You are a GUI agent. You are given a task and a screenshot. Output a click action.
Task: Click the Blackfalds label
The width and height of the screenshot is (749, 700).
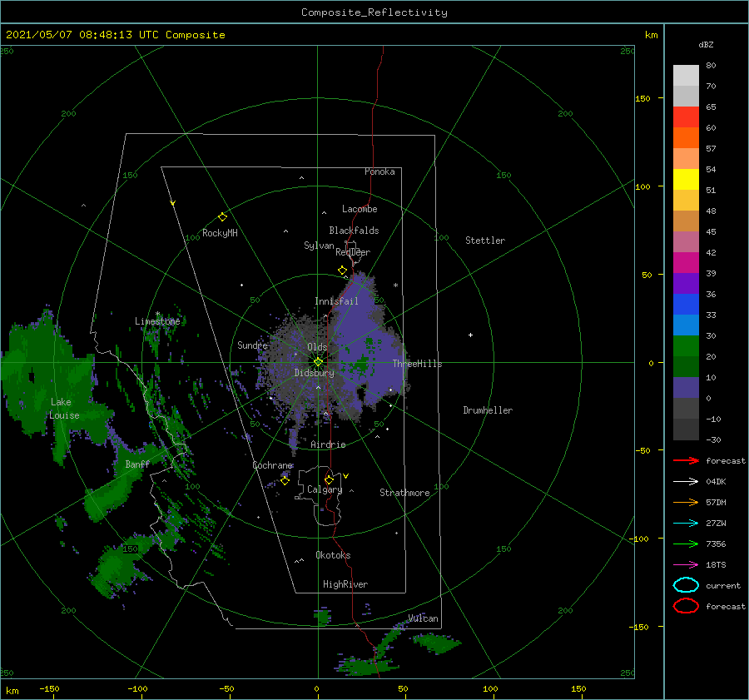(x=354, y=231)
